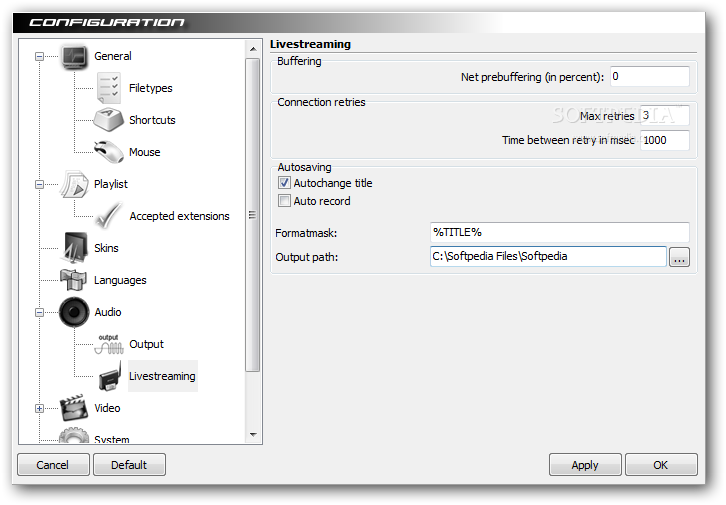The height and width of the screenshot is (505, 726).
Task: Open the Output audio settings
Action: click(x=146, y=344)
